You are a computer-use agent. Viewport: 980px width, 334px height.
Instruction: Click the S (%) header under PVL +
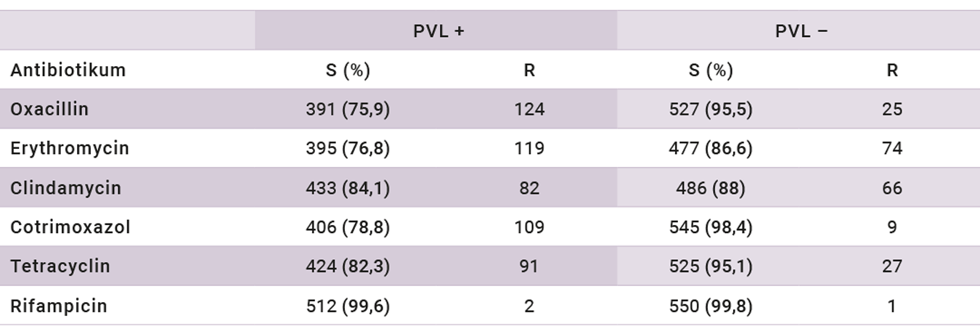point(348,70)
